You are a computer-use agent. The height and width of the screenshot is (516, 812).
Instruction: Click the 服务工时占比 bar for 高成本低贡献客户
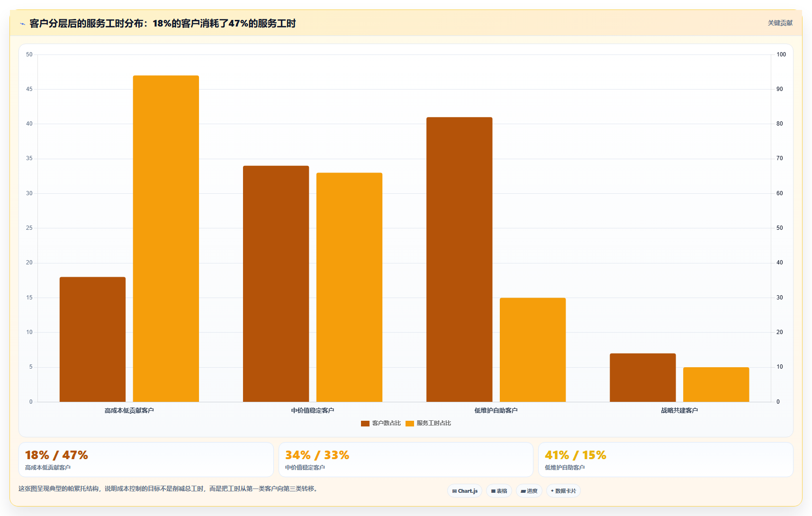click(166, 238)
